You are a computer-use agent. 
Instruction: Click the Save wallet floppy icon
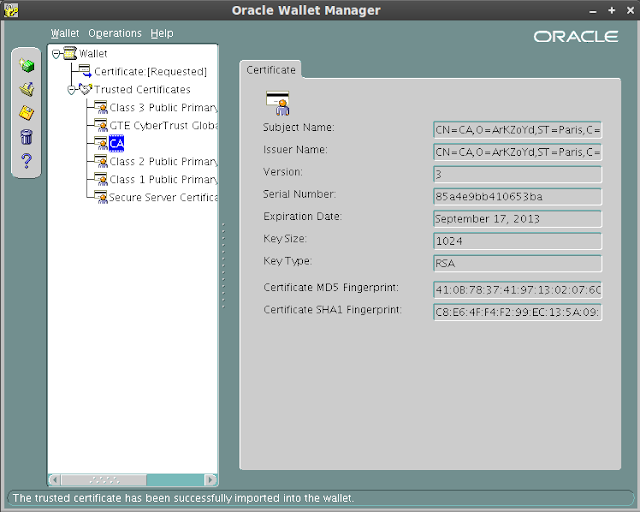click(27, 113)
